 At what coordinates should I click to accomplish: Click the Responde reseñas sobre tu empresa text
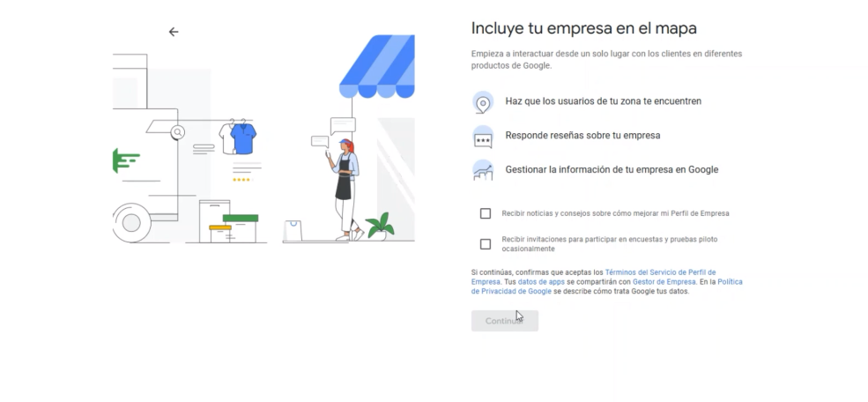582,136
